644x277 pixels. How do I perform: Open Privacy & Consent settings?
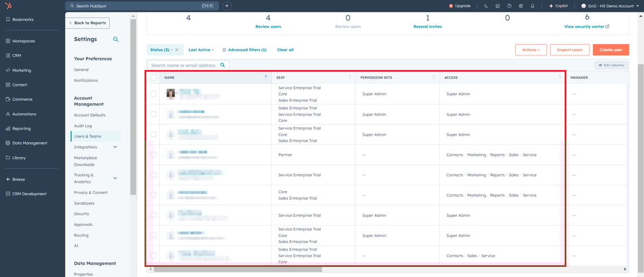[91, 193]
